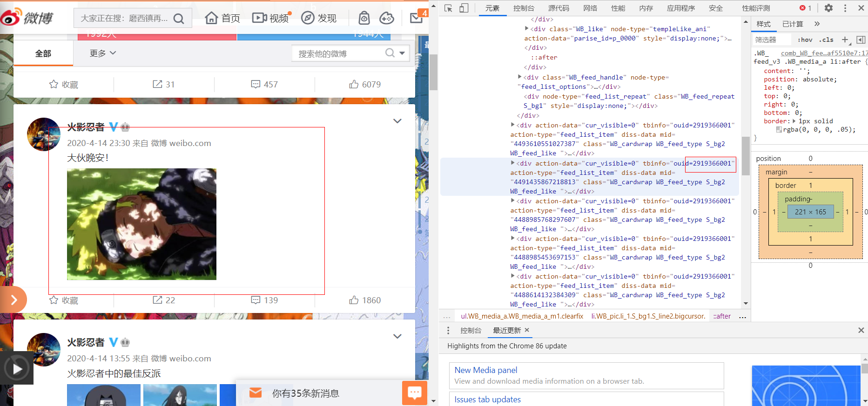
Task: Switch to the 已计算 computed tab
Action: click(793, 24)
